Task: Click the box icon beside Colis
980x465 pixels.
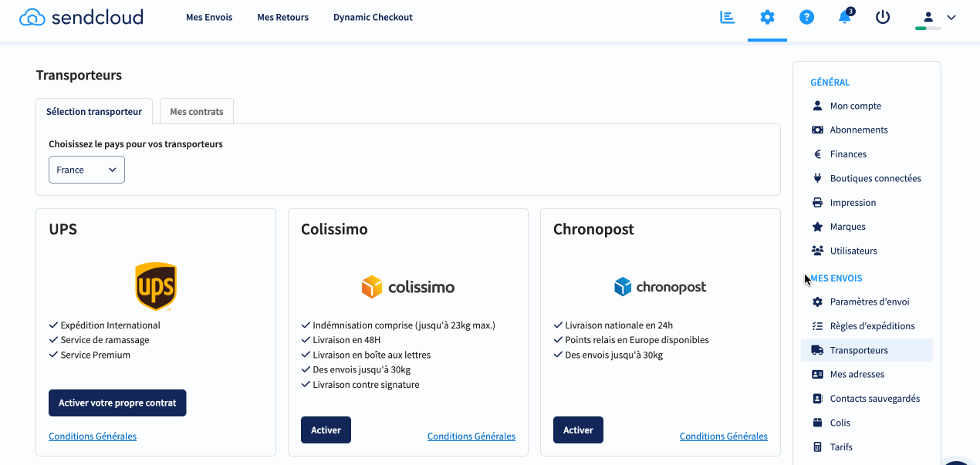Action: pyautogui.click(x=818, y=423)
